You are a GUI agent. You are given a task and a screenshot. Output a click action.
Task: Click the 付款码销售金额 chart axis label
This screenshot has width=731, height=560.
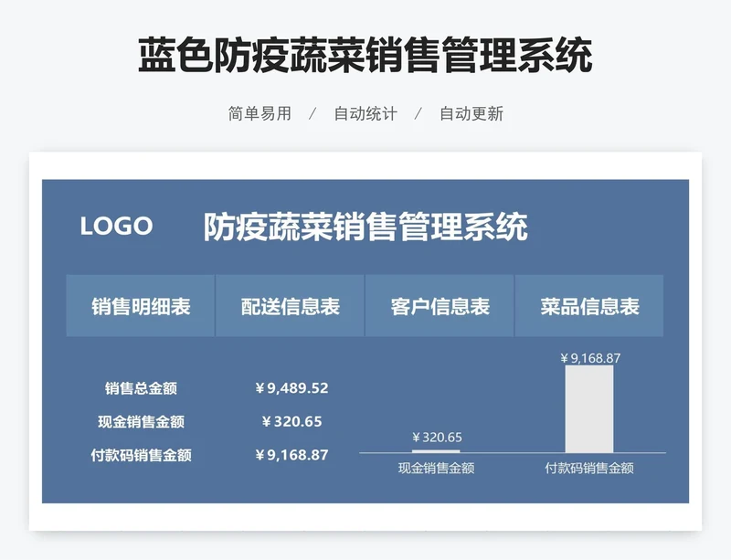click(589, 468)
